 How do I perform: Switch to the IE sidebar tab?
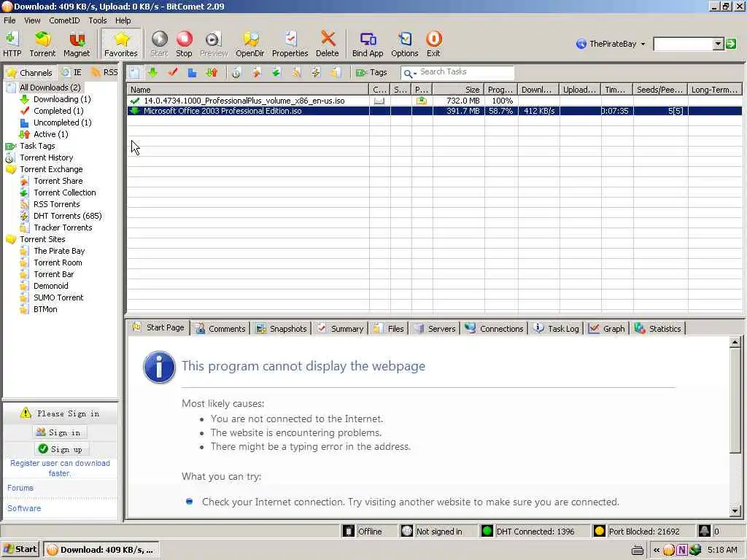(x=72, y=72)
